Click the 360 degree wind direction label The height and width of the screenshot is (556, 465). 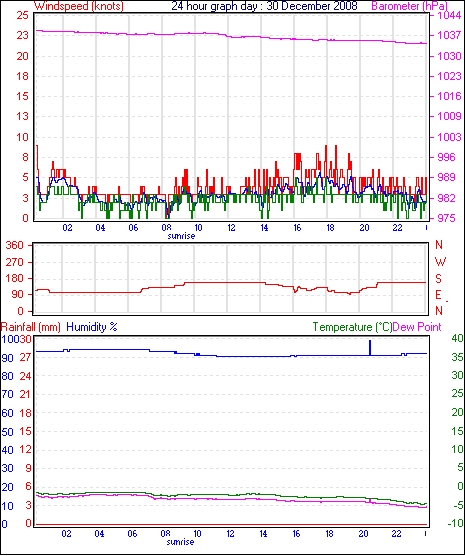15,245
